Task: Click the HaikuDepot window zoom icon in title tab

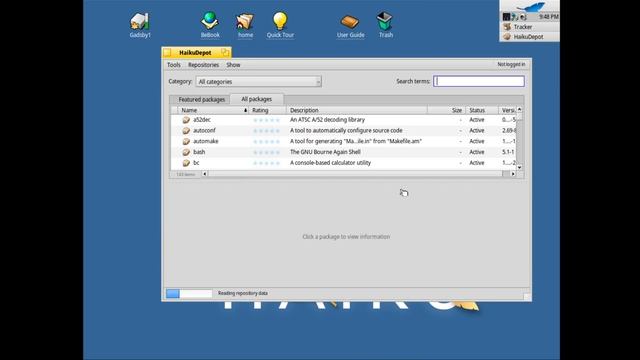Action: (x=225, y=52)
